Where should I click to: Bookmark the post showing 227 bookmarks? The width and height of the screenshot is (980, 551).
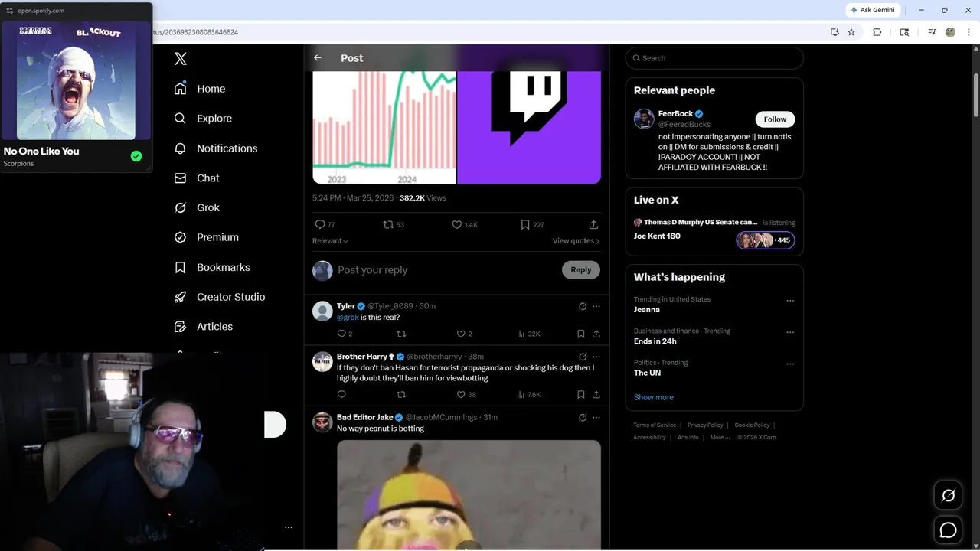pyautogui.click(x=532, y=224)
